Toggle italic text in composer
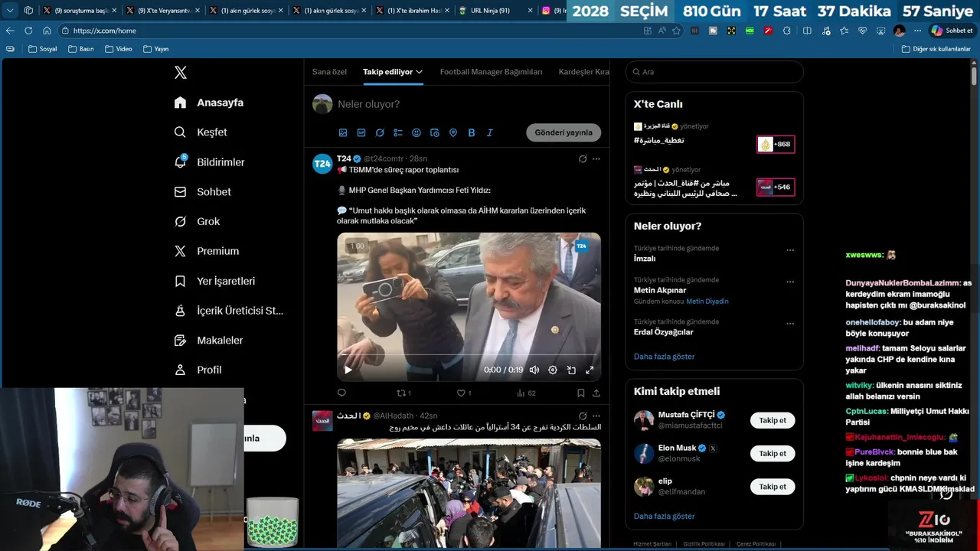The width and height of the screenshot is (980, 551). [490, 133]
